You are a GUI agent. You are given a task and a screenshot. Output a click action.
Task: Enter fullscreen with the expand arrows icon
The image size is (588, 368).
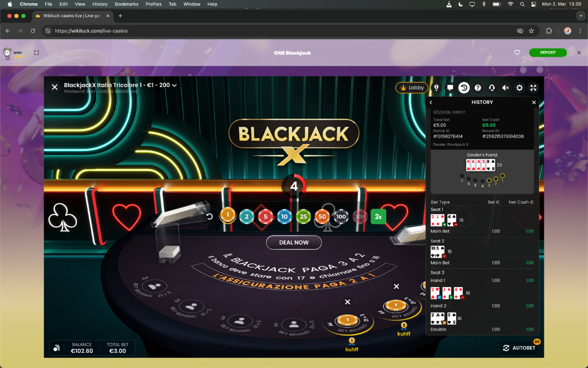click(x=534, y=88)
